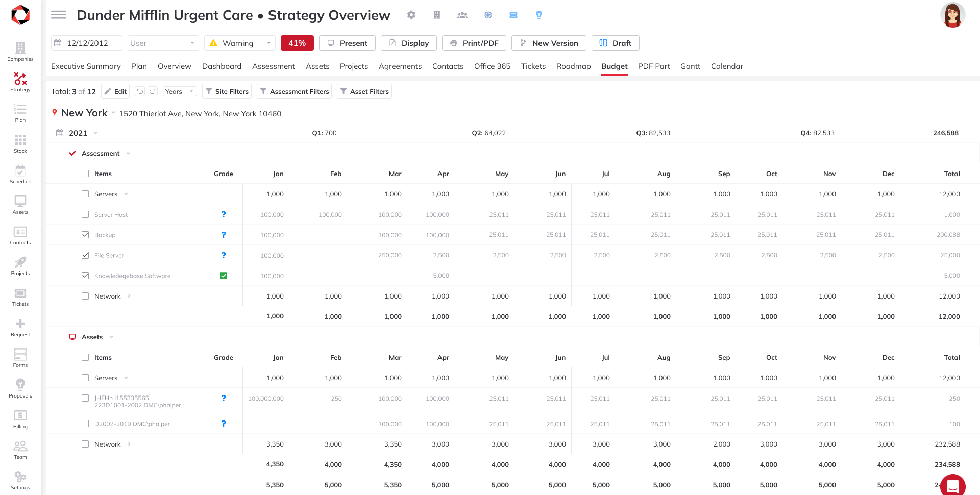
Task: Click the Display button
Action: coord(408,43)
